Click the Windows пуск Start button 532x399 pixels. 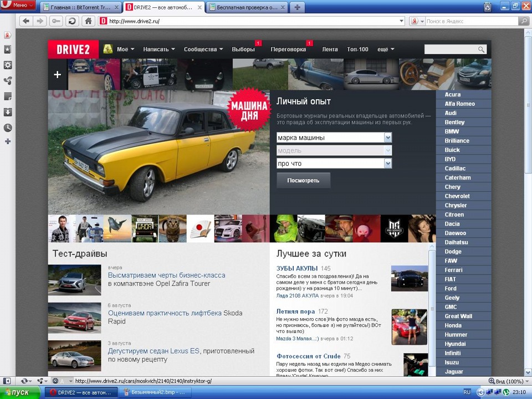(x=20, y=392)
